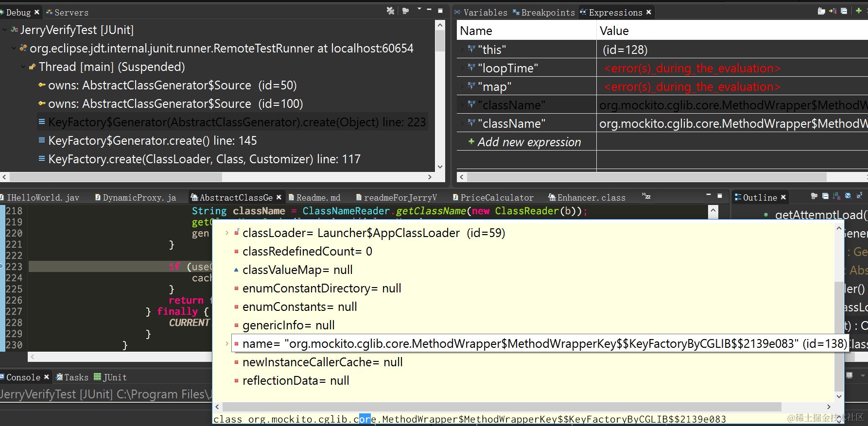Click Focus on Active Task icon in Outline toolbar

[x=814, y=196]
